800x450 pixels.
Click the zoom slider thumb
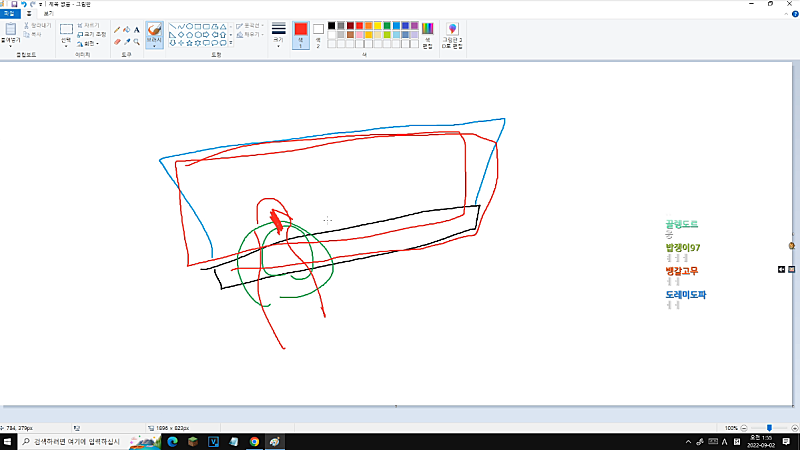coord(769,428)
